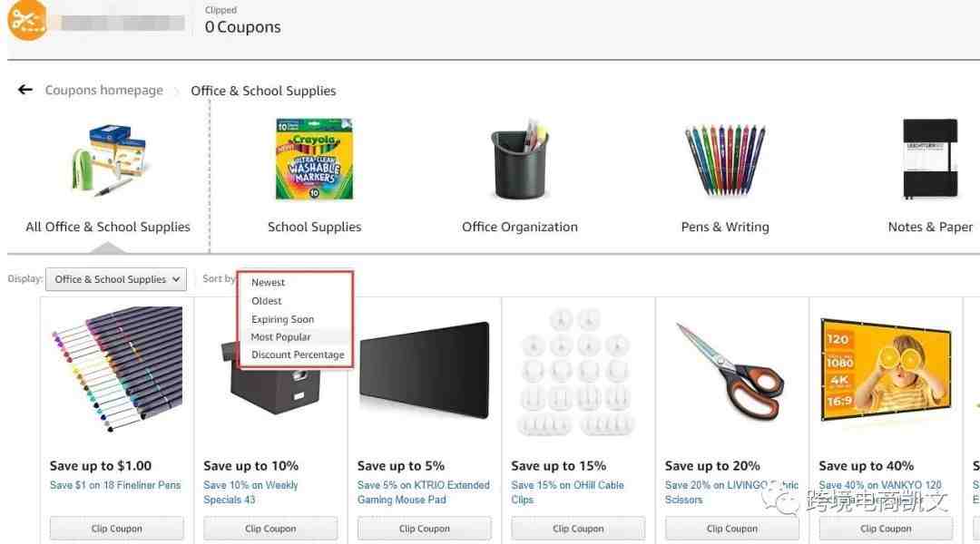The width and height of the screenshot is (980, 544).
Task: Clip the coupon for KTRIO Mouse Pad
Action: (x=425, y=529)
